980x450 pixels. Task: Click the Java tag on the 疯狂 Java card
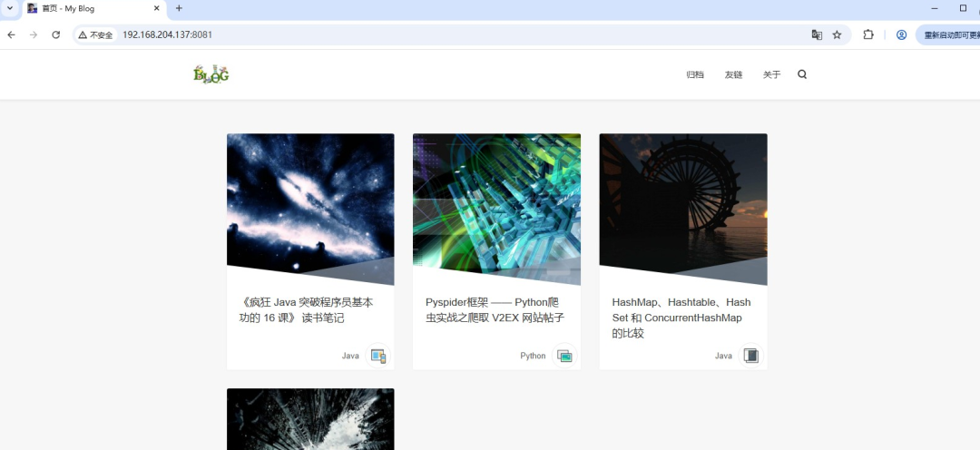[350, 356]
